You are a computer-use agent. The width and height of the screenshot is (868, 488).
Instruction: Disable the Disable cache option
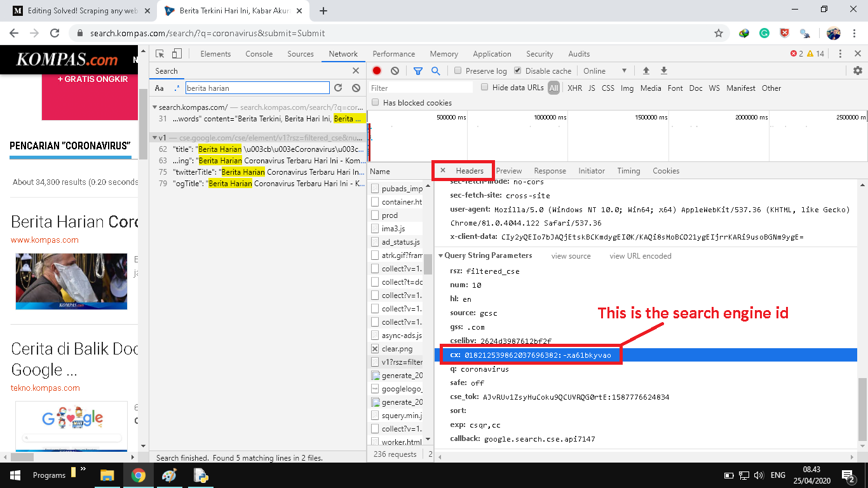coord(517,71)
